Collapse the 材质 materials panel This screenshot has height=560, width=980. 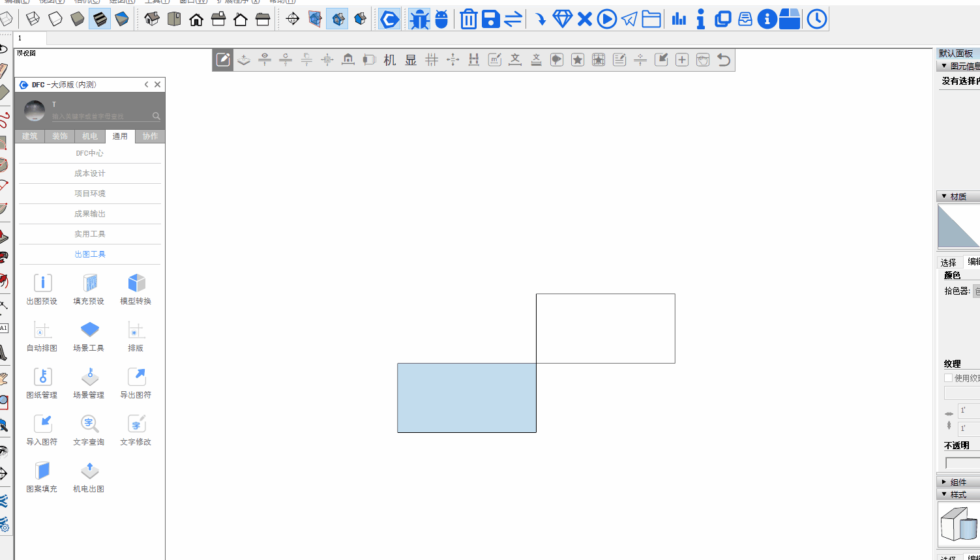tap(943, 196)
